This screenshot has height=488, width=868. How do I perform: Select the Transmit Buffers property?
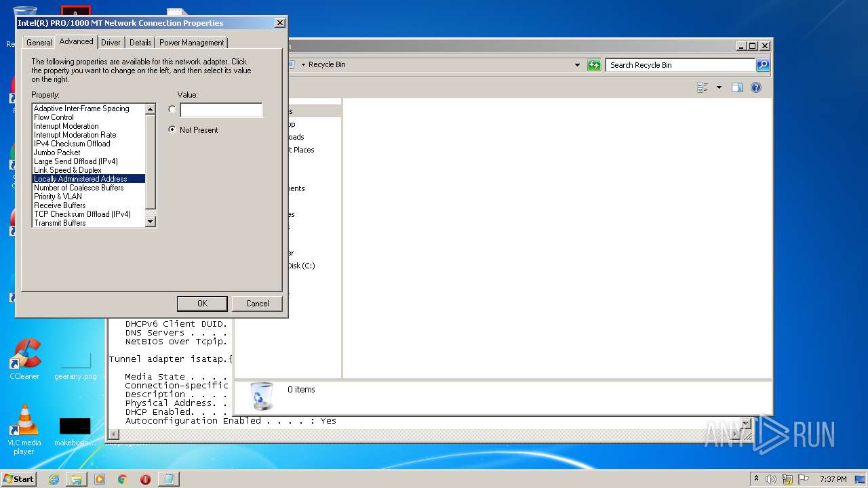pyautogui.click(x=89, y=222)
